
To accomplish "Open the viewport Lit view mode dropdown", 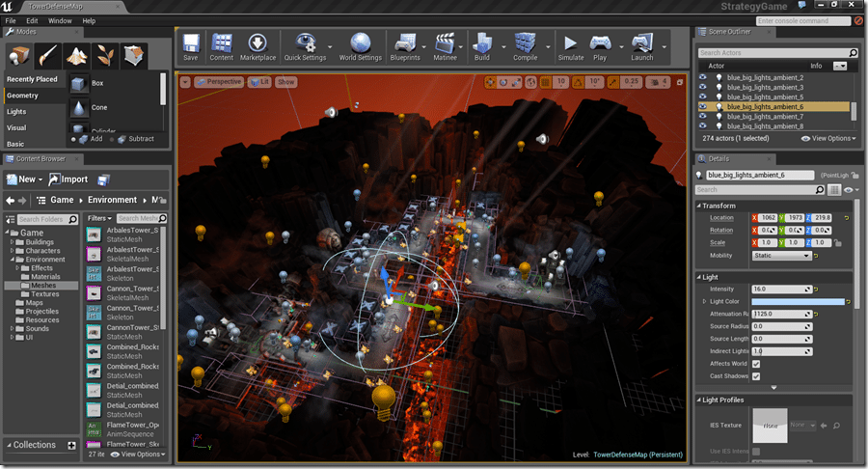I will [x=259, y=82].
